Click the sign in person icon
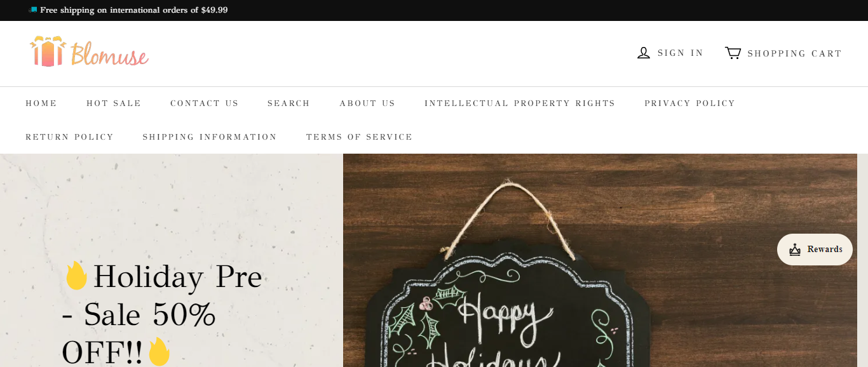The width and height of the screenshot is (868, 367). coord(644,53)
